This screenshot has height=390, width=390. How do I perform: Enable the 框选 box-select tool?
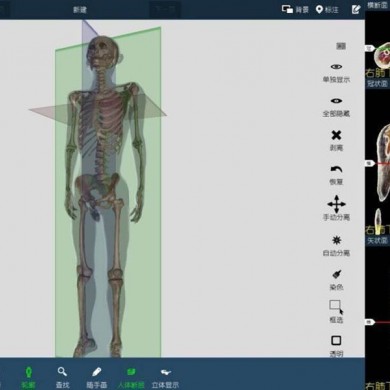tap(336, 306)
